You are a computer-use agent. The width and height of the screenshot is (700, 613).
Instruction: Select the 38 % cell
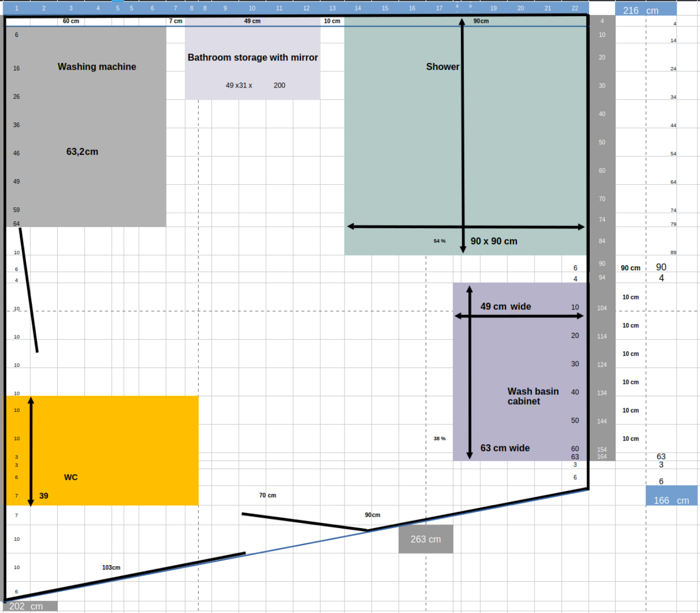(x=439, y=439)
